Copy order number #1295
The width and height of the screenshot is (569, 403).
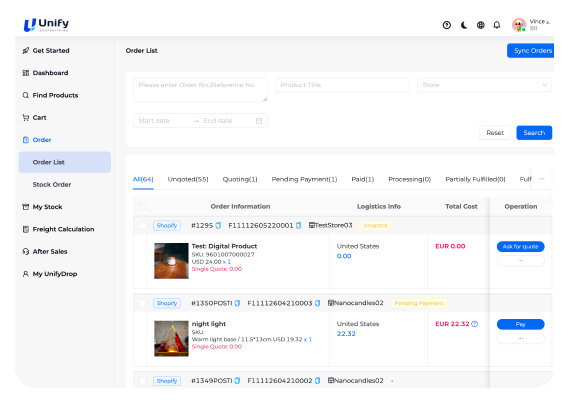(x=218, y=225)
